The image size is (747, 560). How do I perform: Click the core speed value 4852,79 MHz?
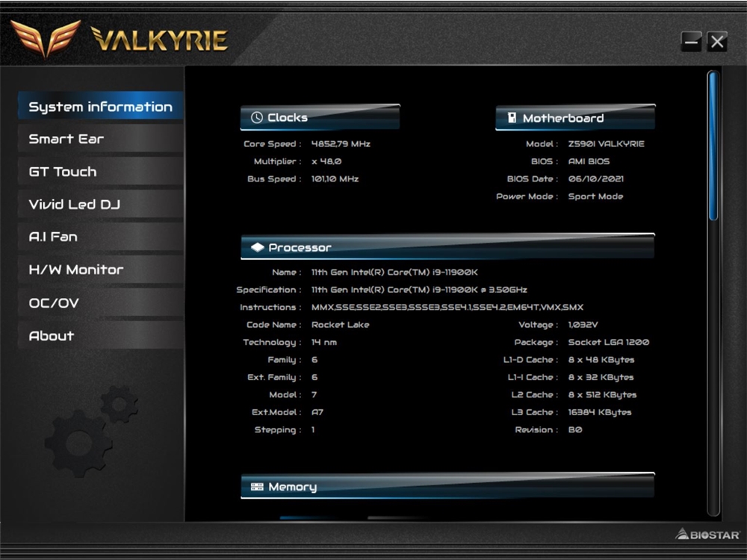point(341,144)
